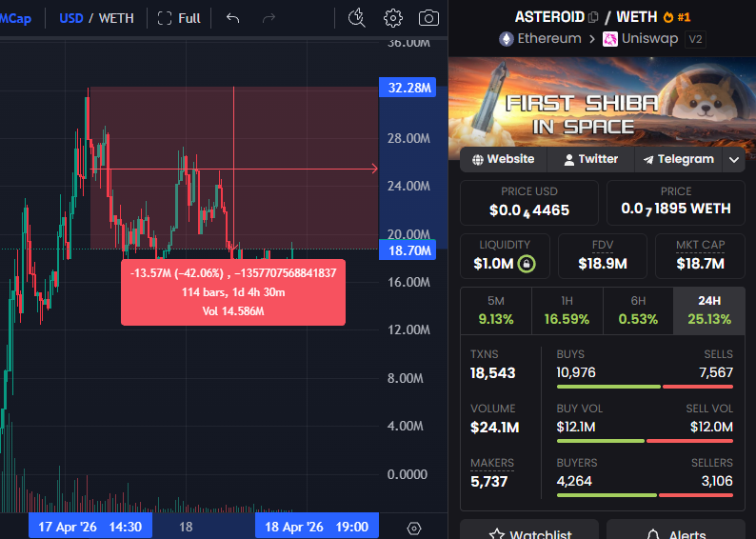Click the redo arrow in chart toolbar

tap(269, 18)
